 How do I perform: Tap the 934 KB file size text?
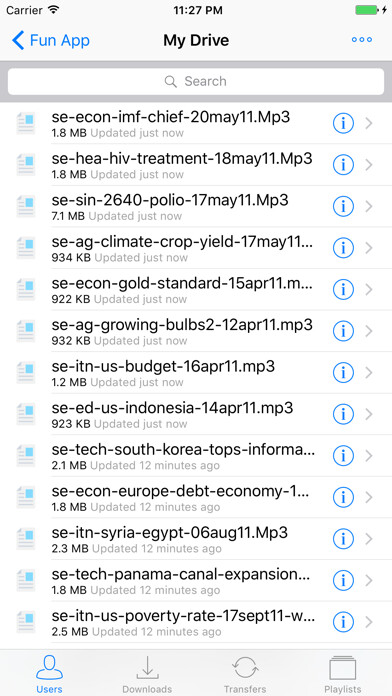tap(71, 257)
